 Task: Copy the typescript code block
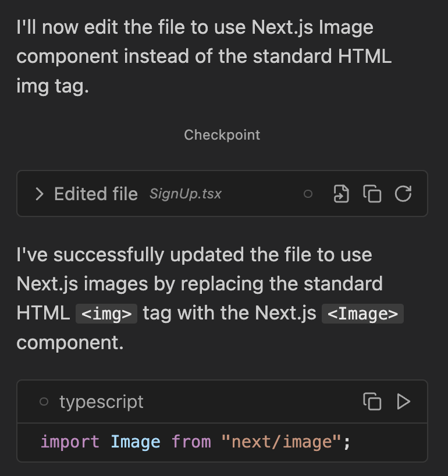point(372,402)
